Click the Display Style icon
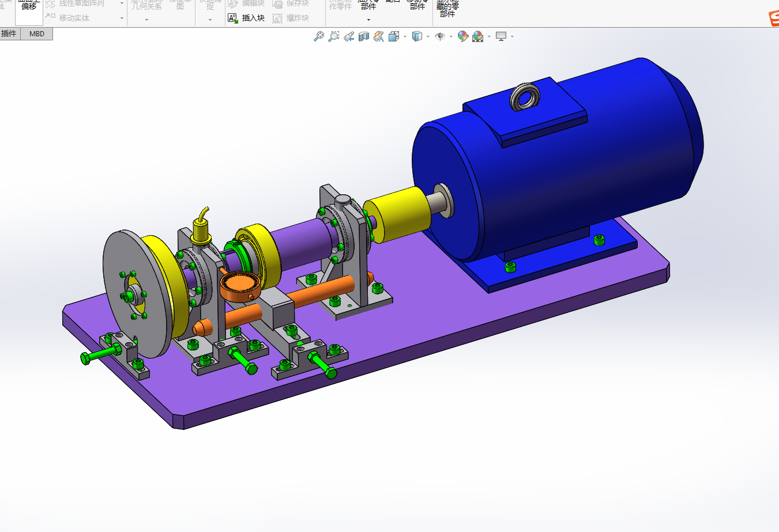The image size is (779, 532). [417, 36]
